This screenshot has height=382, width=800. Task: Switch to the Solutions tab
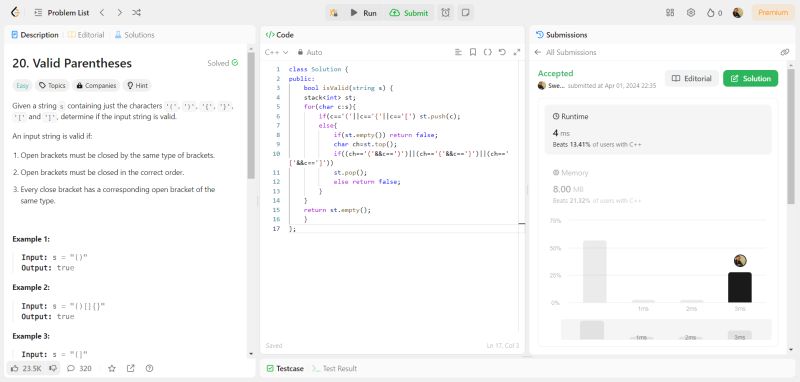point(135,35)
